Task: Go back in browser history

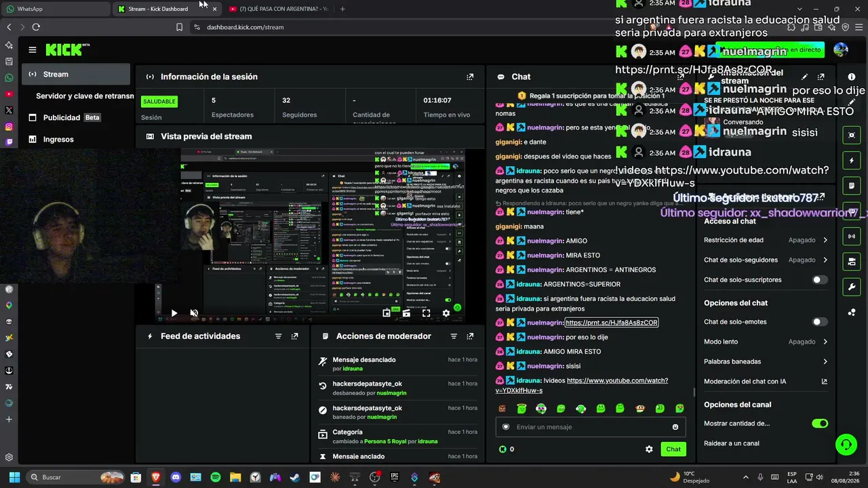Action: 9,27
